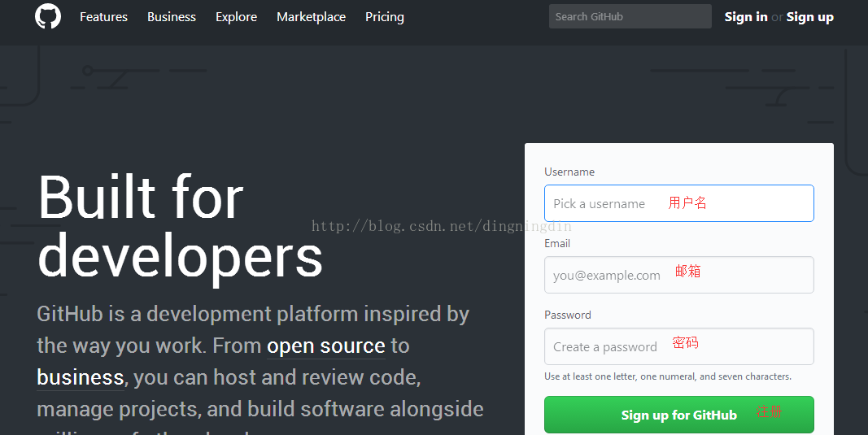Click the Password label above its field
This screenshot has height=435, width=868.
point(567,315)
